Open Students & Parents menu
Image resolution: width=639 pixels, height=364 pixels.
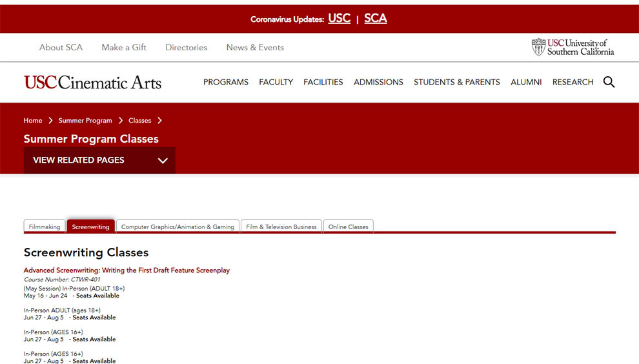click(x=457, y=82)
